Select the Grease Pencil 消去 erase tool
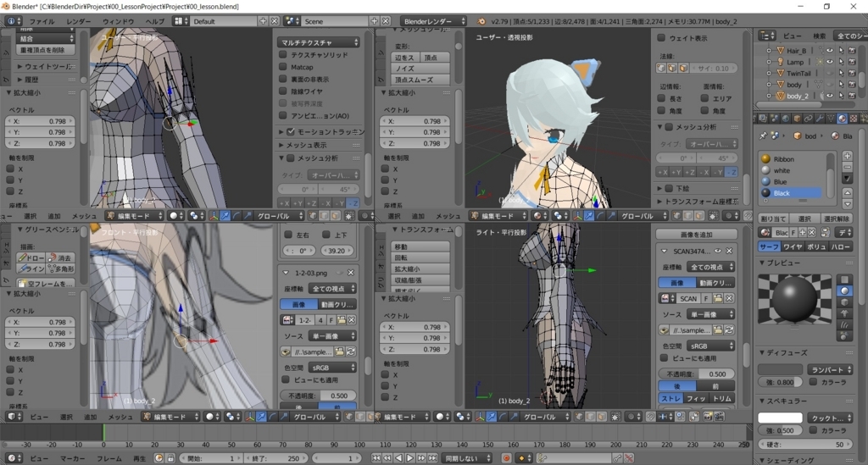868x465 pixels. click(61, 257)
